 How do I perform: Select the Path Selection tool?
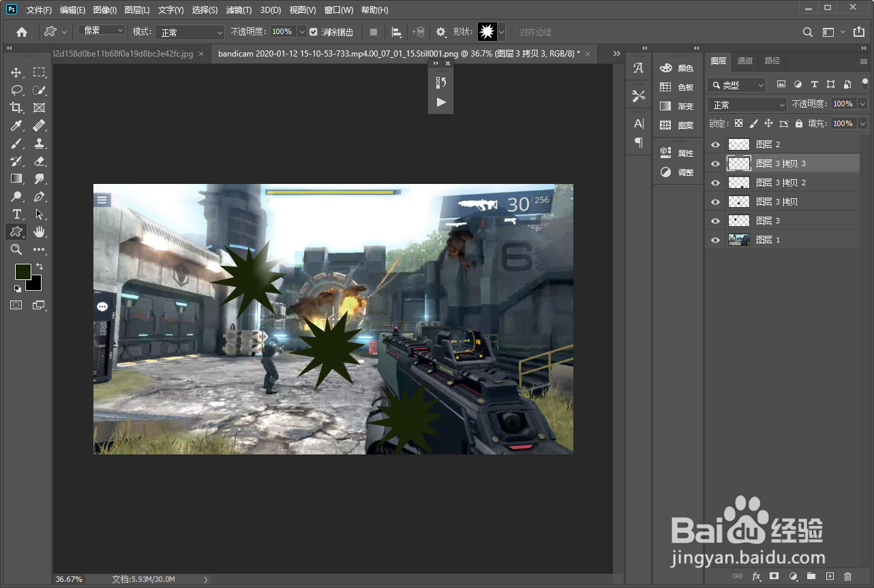coord(39,214)
